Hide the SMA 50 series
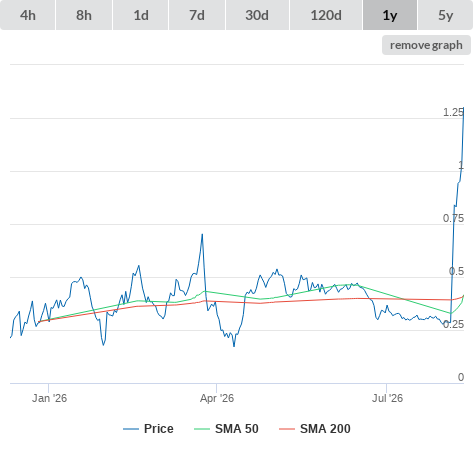This screenshot has height=455, width=474. [x=237, y=429]
